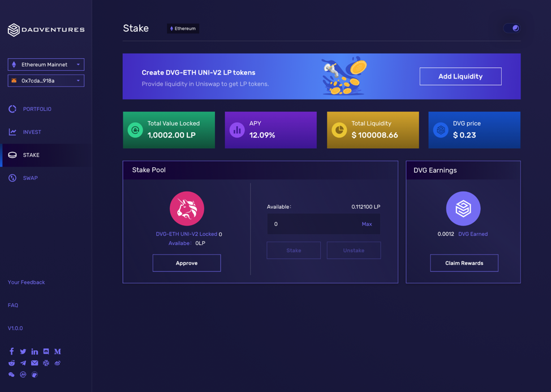Open the CoinGecko icon
The width and height of the screenshot is (551, 392).
tap(35, 374)
